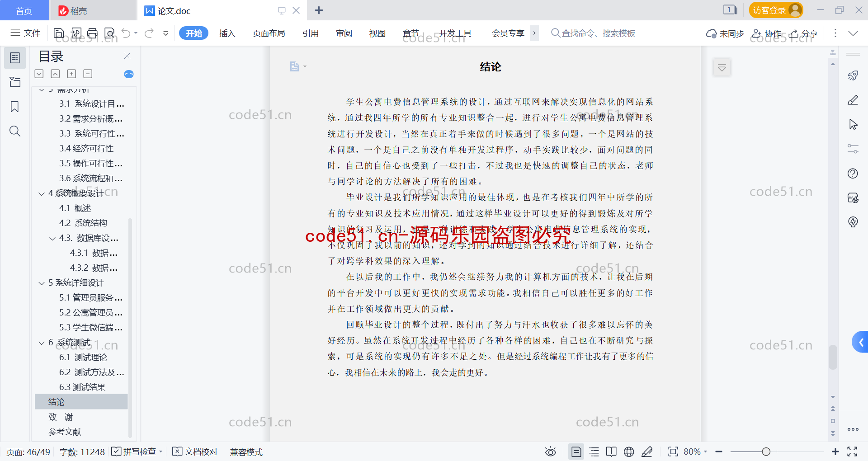Image resolution: width=868 pixels, height=461 pixels.
Task: Collapse all outline levels up-arrow box
Action: 55,74
